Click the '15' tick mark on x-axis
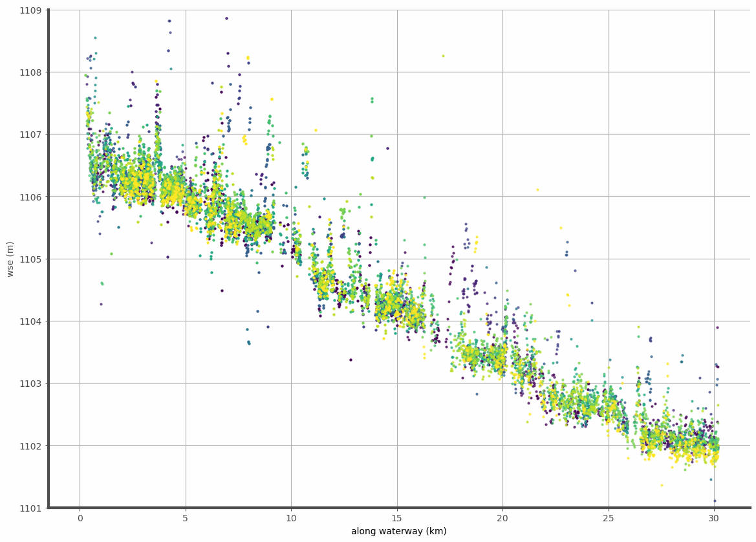 (x=397, y=511)
